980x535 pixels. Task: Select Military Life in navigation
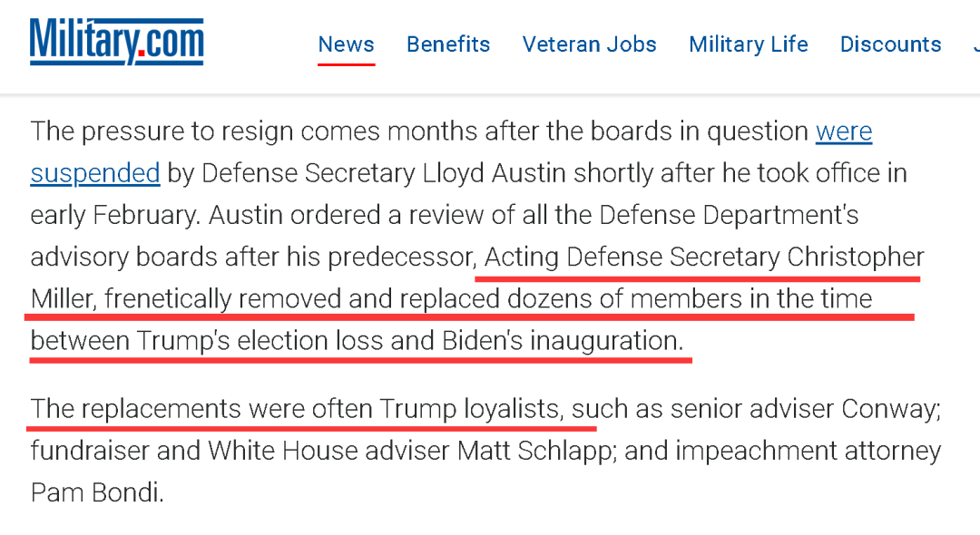[x=748, y=44]
